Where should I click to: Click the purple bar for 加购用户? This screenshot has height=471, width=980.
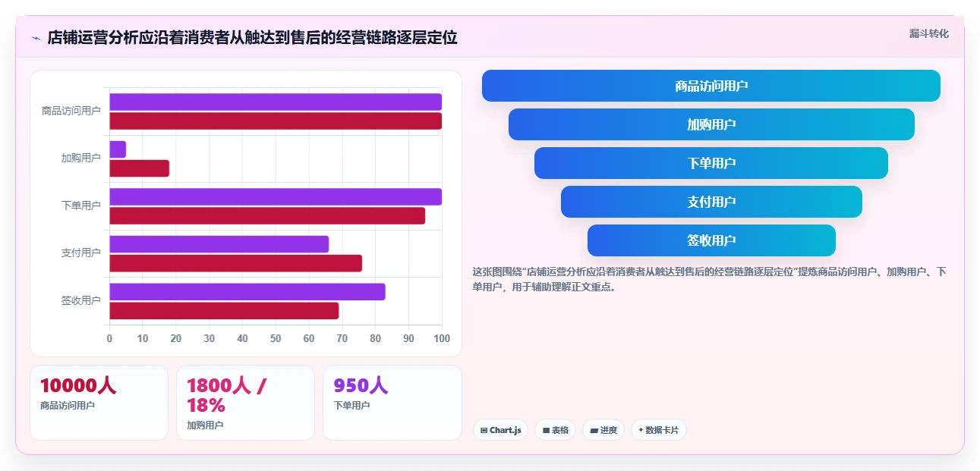(x=118, y=149)
